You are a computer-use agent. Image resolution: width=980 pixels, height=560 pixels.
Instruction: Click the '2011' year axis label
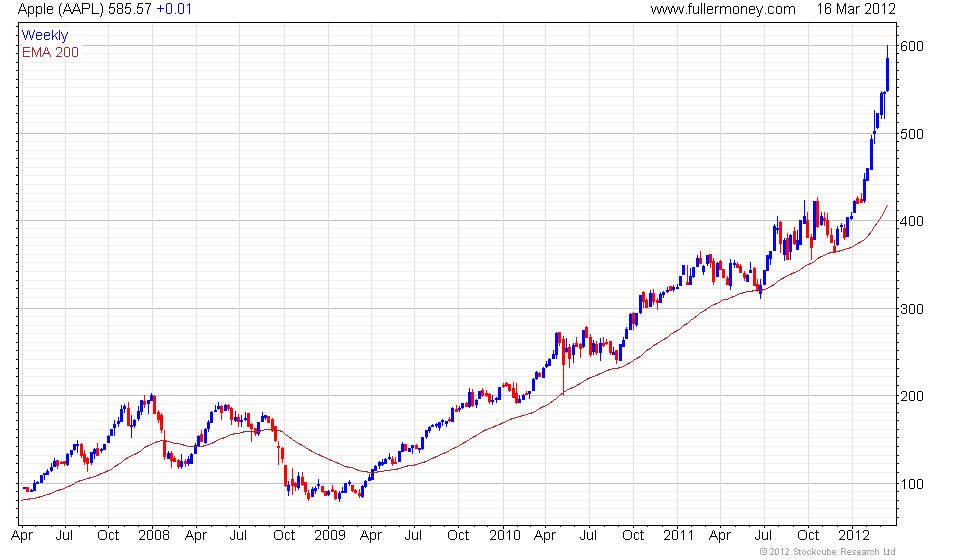[679, 535]
